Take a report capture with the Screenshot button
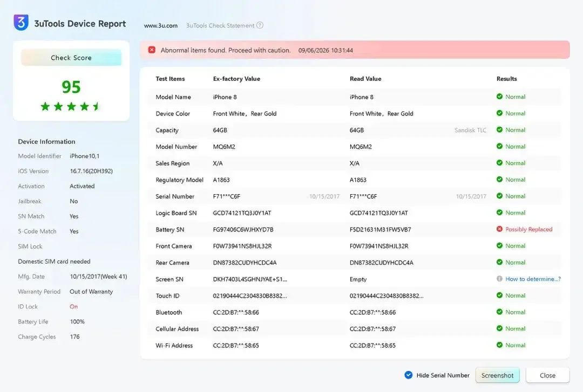Image resolution: width=583 pixels, height=392 pixels. pyautogui.click(x=497, y=375)
